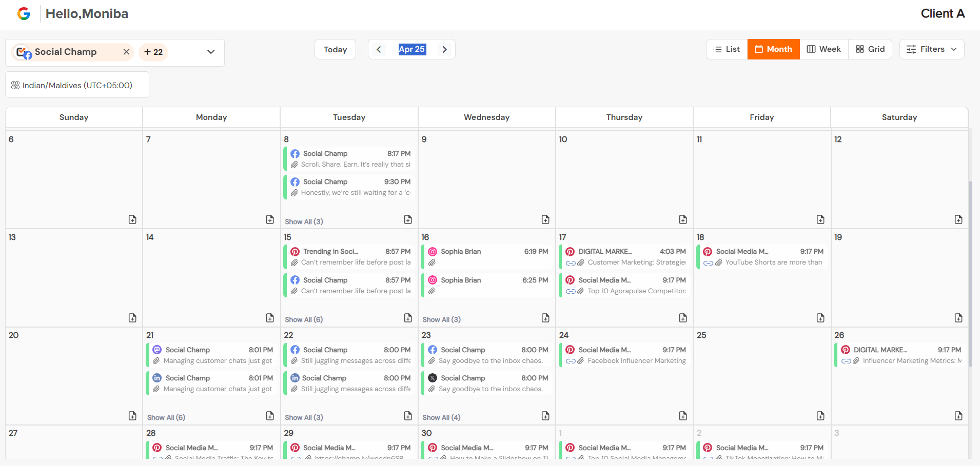Add new post on Monday 14
The width and height of the screenshot is (980, 466).
click(270, 318)
